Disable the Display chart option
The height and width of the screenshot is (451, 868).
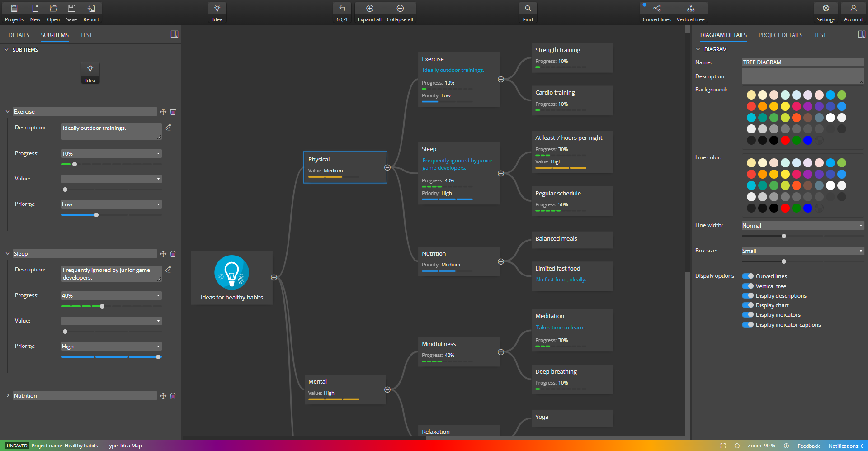click(x=748, y=305)
